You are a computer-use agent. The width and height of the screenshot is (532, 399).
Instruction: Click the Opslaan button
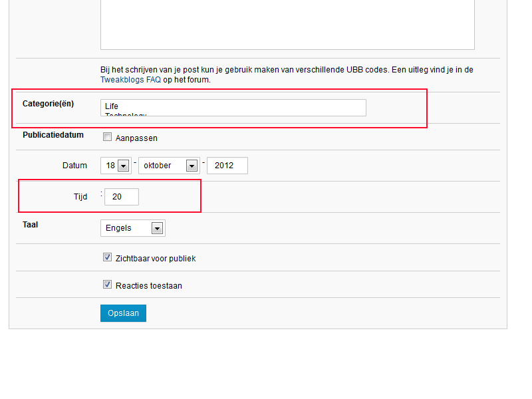pos(123,313)
